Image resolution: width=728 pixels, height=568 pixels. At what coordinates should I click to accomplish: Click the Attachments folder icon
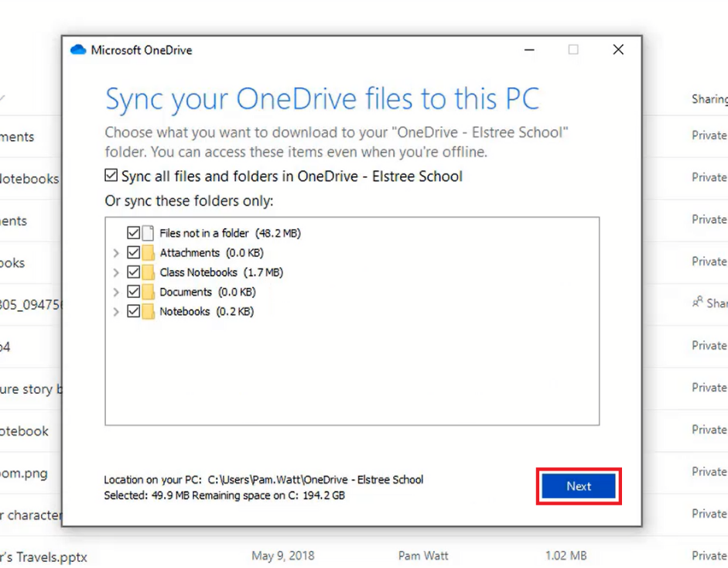point(148,252)
